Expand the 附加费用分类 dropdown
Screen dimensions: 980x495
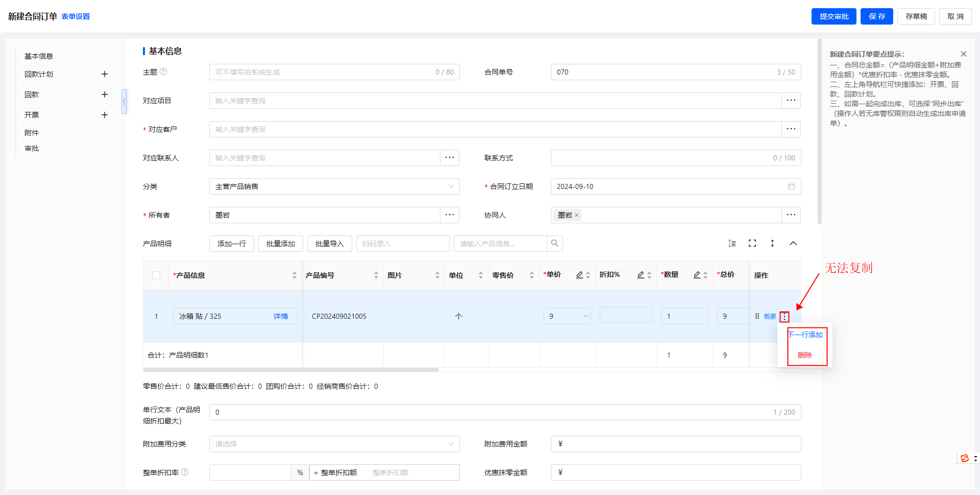coord(334,444)
